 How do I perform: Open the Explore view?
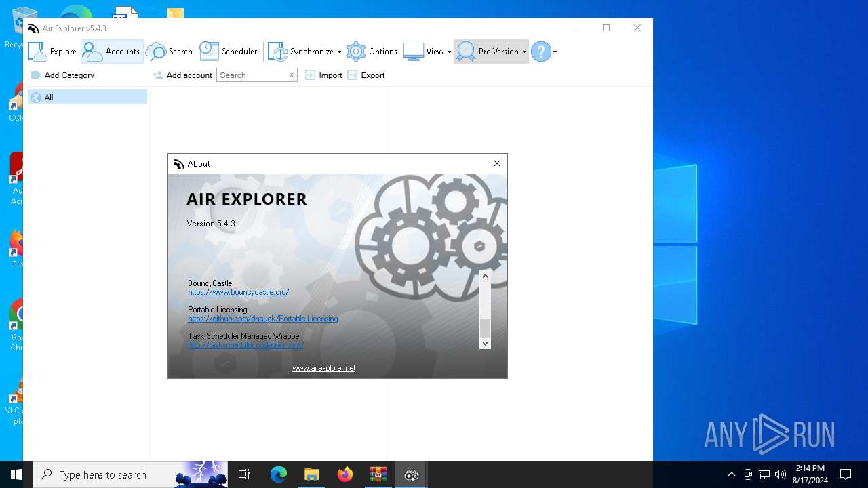pyautogui.click(x=52, y=52)
